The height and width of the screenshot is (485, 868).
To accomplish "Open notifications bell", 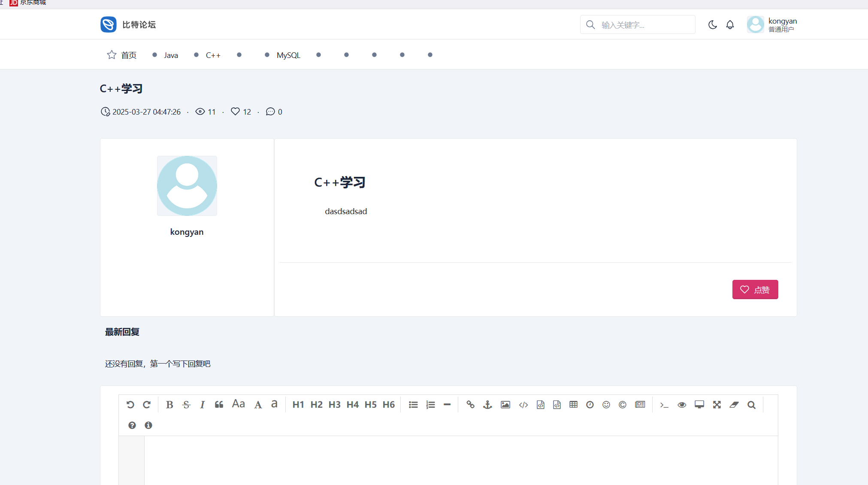I will pyautogui.click(x=730, y=25).
